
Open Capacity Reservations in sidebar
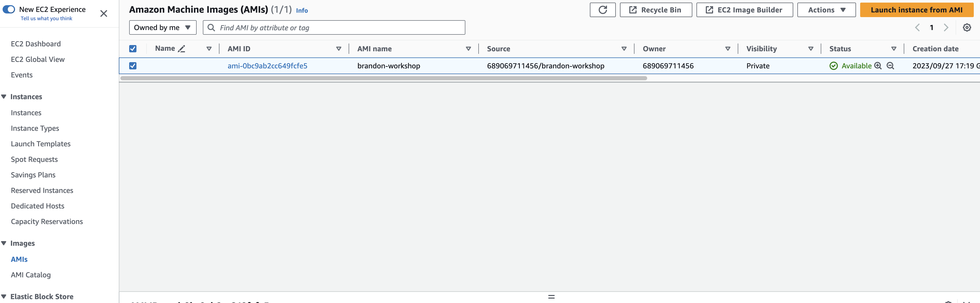point(47,222)
